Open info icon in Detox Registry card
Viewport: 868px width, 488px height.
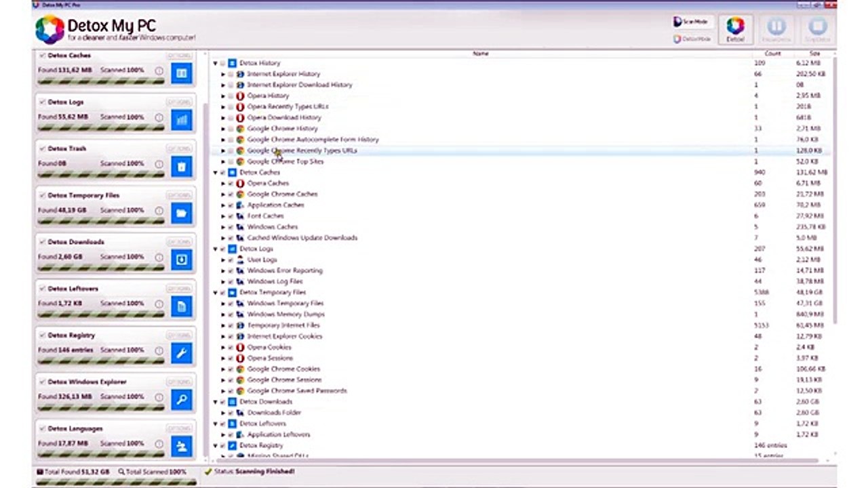point(159,350)
